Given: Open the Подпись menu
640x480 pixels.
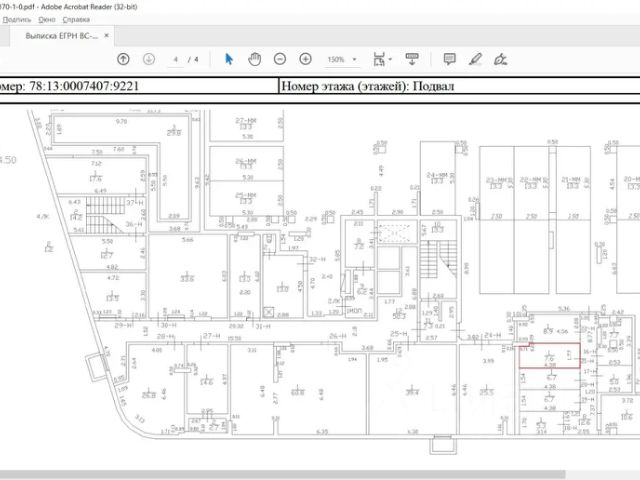Looking at the screenshot, I should (17, 20).
